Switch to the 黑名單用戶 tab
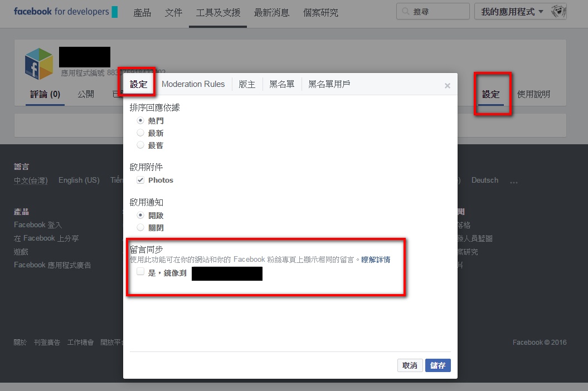 coord(329,84)
